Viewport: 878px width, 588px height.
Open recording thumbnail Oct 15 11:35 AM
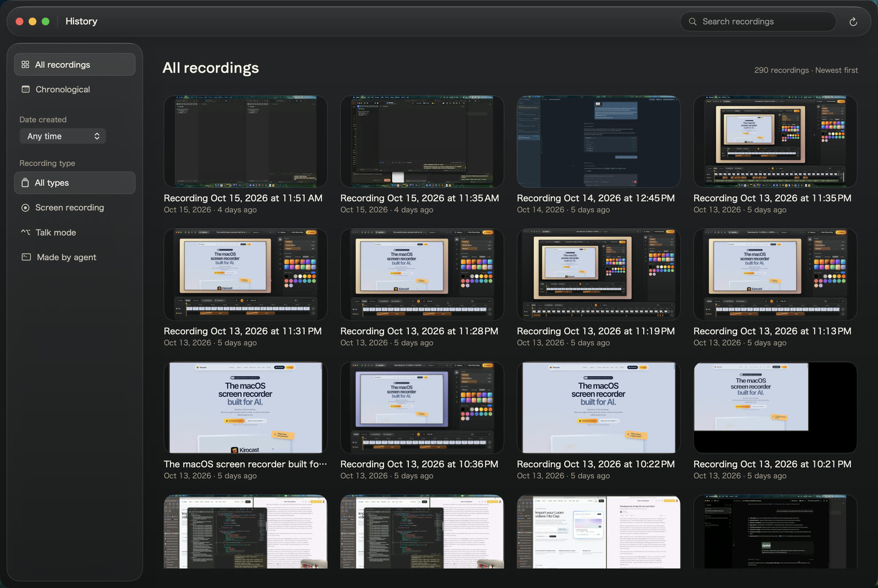[x=422, y=142]
